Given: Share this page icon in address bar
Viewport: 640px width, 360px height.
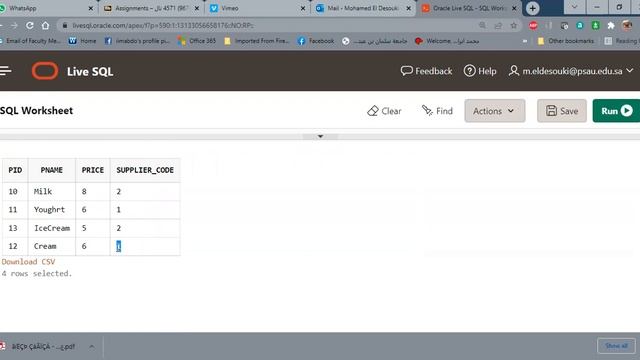Looking at the screenshot, I should [x=498, y=25].
